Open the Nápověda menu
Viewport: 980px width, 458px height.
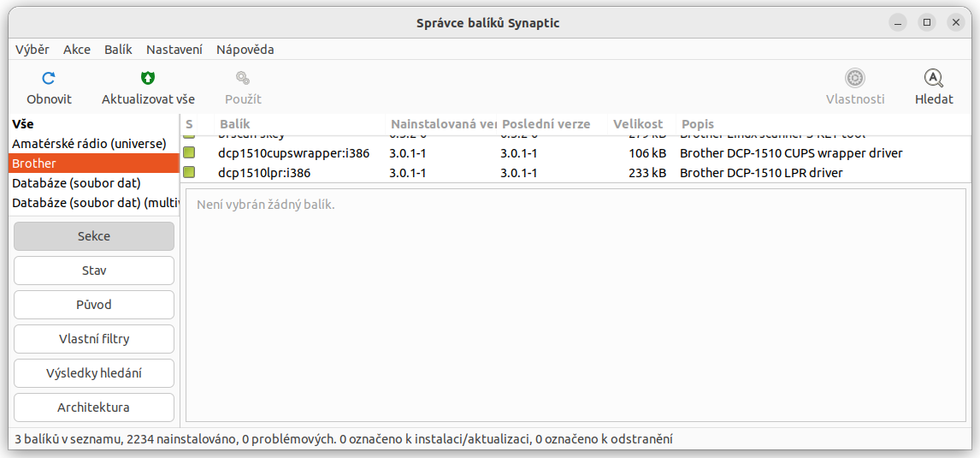245,50
